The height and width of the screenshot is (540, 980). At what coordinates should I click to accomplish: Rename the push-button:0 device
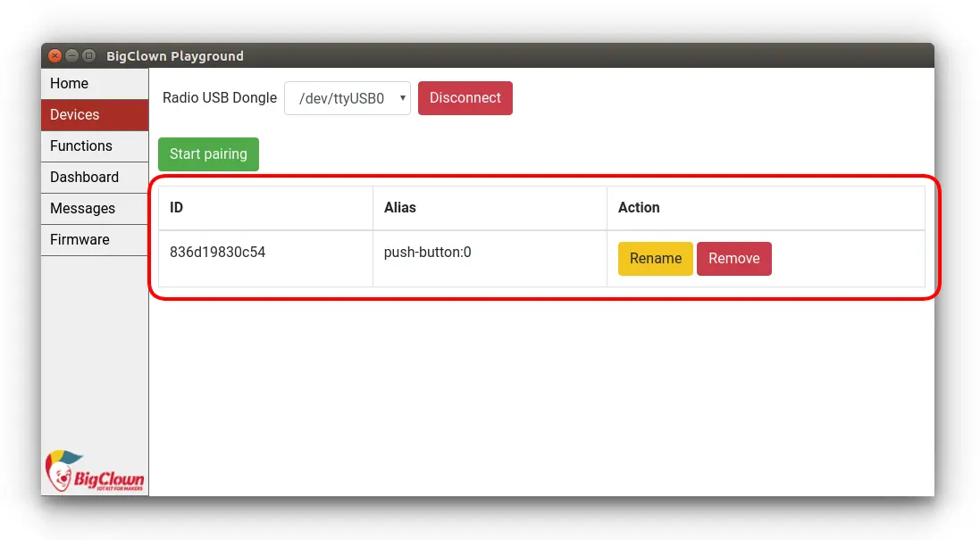click(656, 259)
